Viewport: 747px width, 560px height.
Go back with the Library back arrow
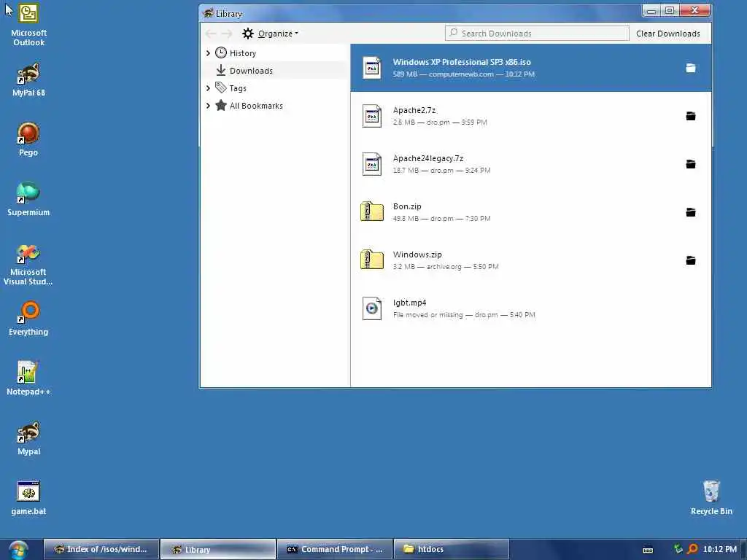coord(211,34)
